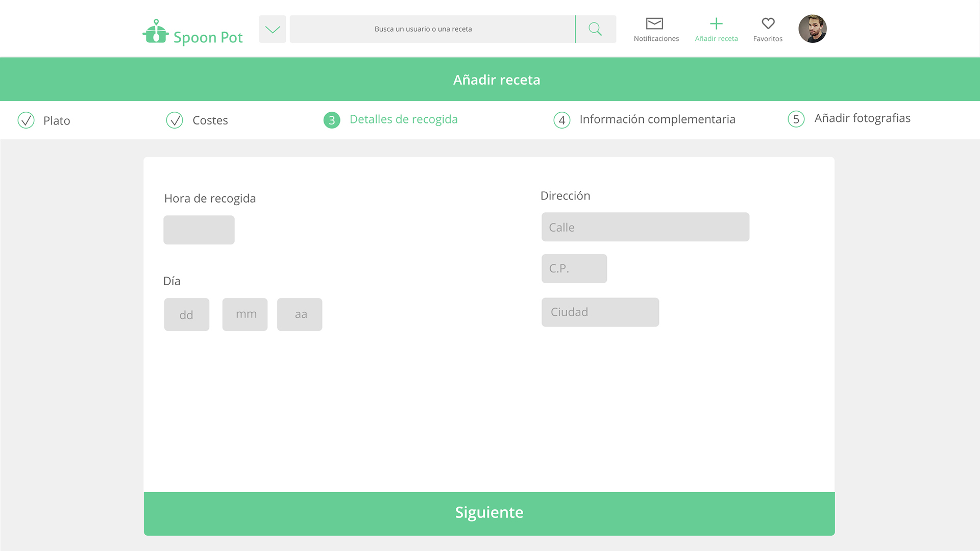The image size is (980, 551).
Task: Click the aa year field
Action: tap(300, 314)
